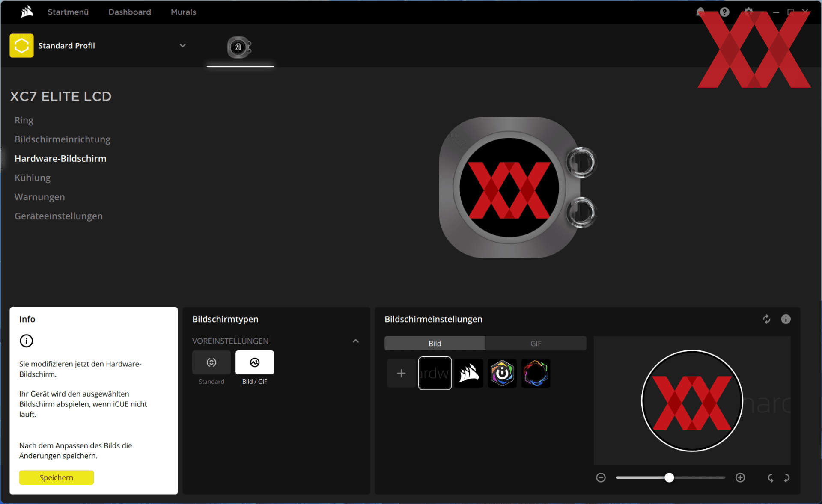
Task: Select the Hardware-Bildschirm section
Action: point(60,159)
